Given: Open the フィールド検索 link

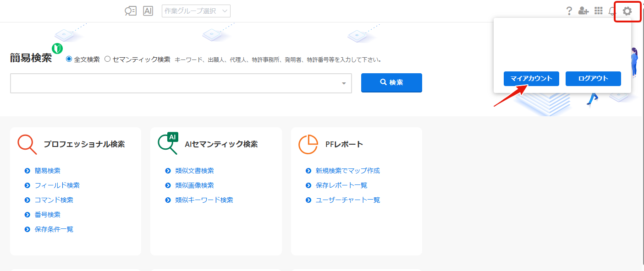Looking at the screenshot, I should click(x=57, y=185).
